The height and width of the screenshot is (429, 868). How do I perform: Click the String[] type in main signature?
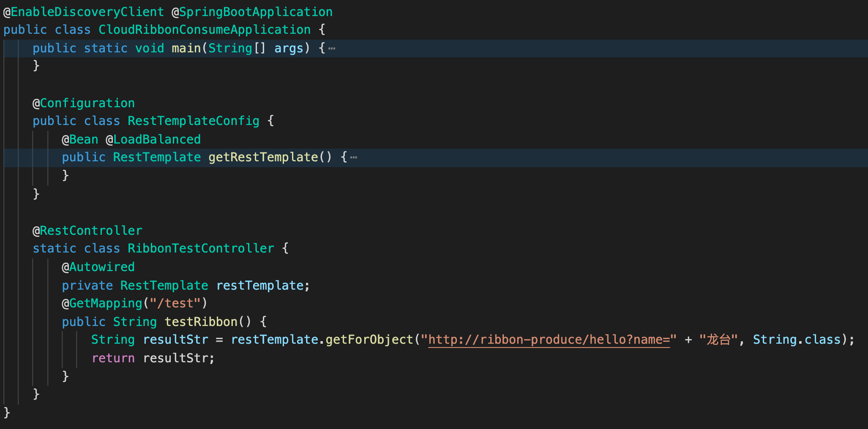point(237,49)
